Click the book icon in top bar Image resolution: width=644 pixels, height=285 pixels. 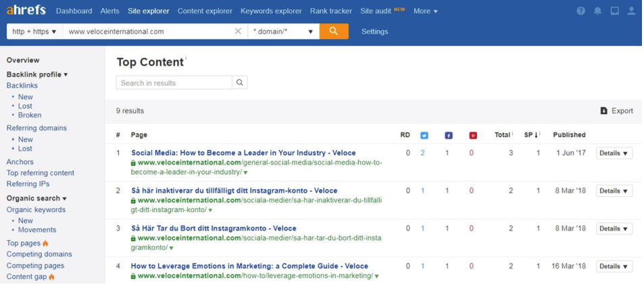pyautogui.click(x=614, y=11)
